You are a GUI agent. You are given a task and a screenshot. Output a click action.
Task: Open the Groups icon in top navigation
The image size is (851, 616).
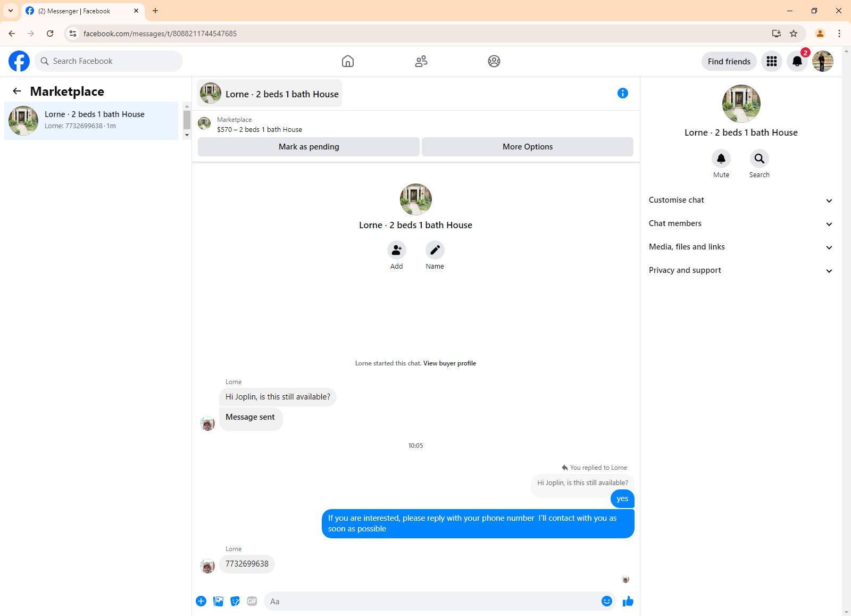[494, 61]
